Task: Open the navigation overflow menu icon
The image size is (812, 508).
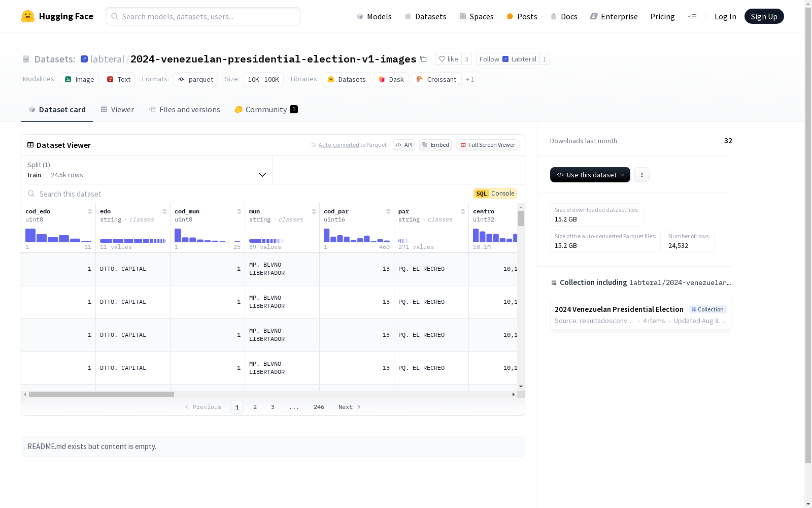Action: coord(692,16)
